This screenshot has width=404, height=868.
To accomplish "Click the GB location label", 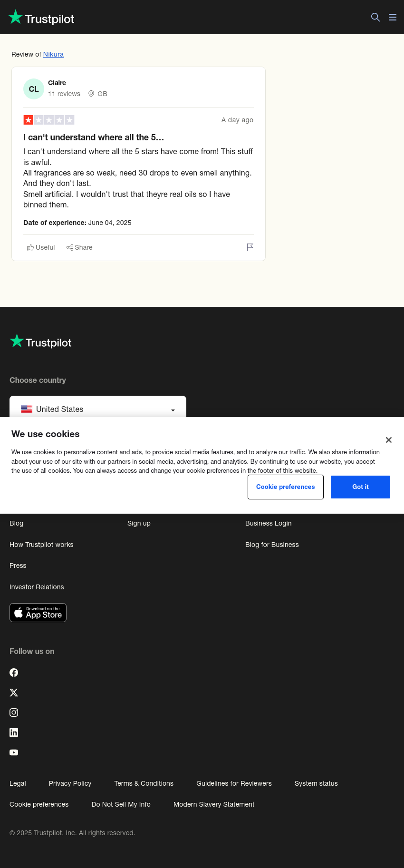I will click(102, 94).
